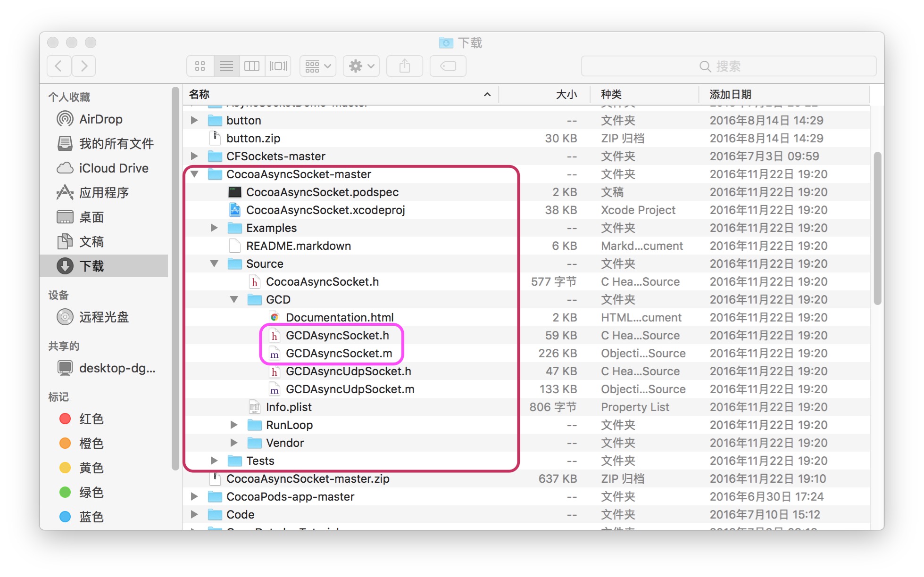924x577 pixels.
Task: Click the Edit Tags toolbar button
Action: point(448,66)
